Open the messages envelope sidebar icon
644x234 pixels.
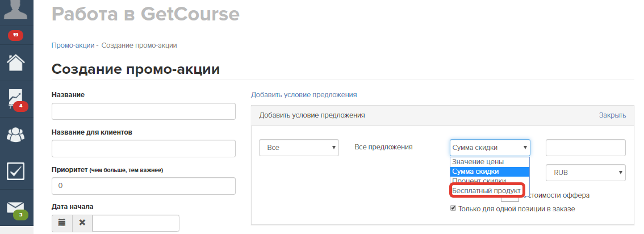click(16, 208)
